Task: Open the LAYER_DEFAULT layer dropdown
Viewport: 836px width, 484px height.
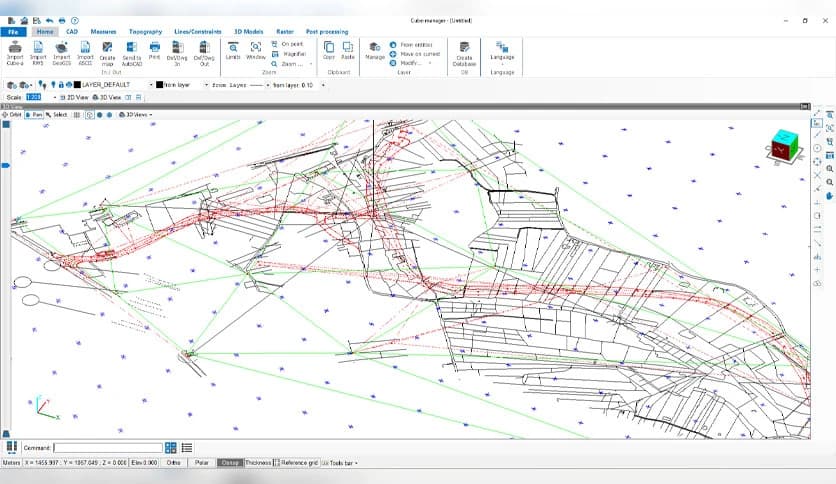Action: [151, 85]
